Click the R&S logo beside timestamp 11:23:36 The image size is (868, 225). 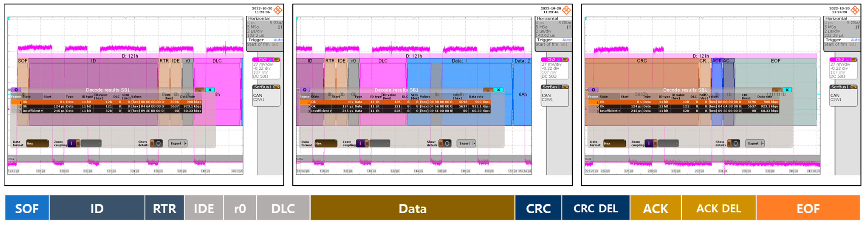coord(278,10)
